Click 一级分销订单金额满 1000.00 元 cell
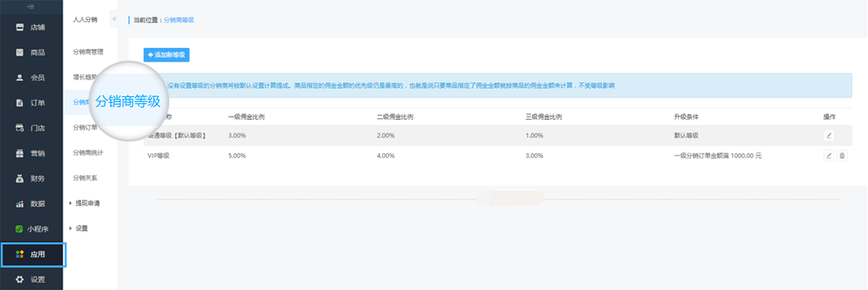868x290 pixels. coord(718,156)
